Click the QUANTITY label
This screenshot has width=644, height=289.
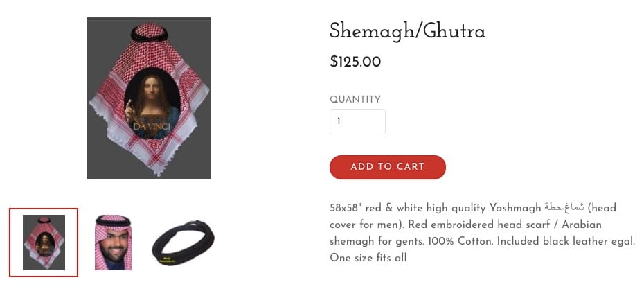355,100
